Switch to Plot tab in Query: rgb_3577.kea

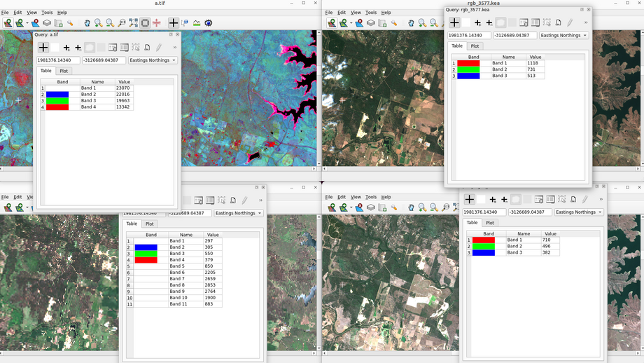pyautogui.click(x=475, y=46)
